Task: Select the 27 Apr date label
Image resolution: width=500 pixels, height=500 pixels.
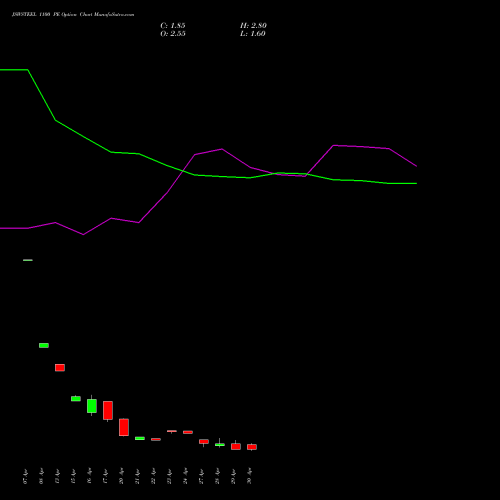Action: coord(202,476)
